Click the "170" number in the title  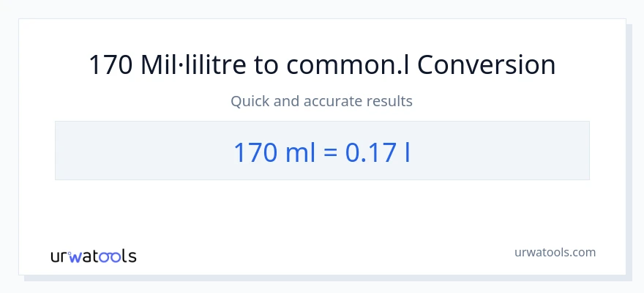(x=110, y=65)
